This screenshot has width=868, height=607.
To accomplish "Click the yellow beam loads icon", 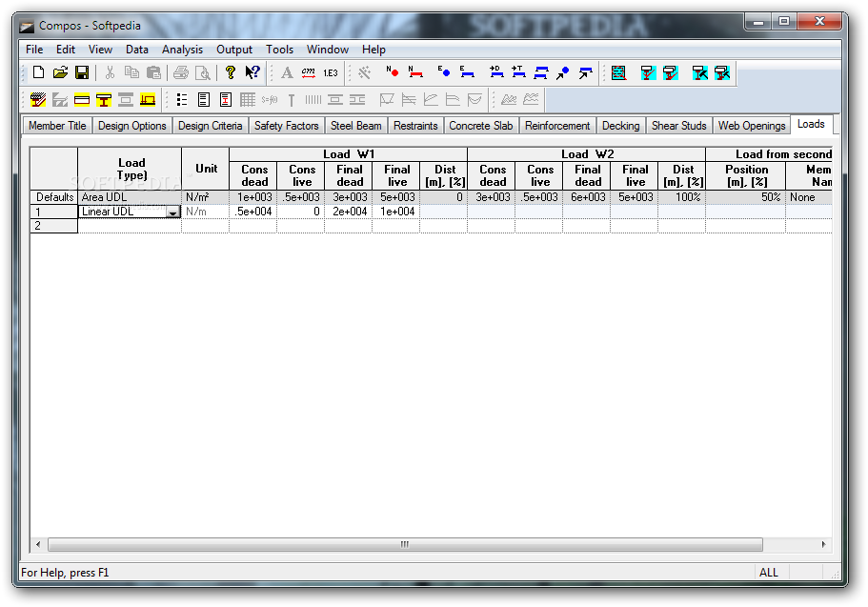I will tap(148, 100).
